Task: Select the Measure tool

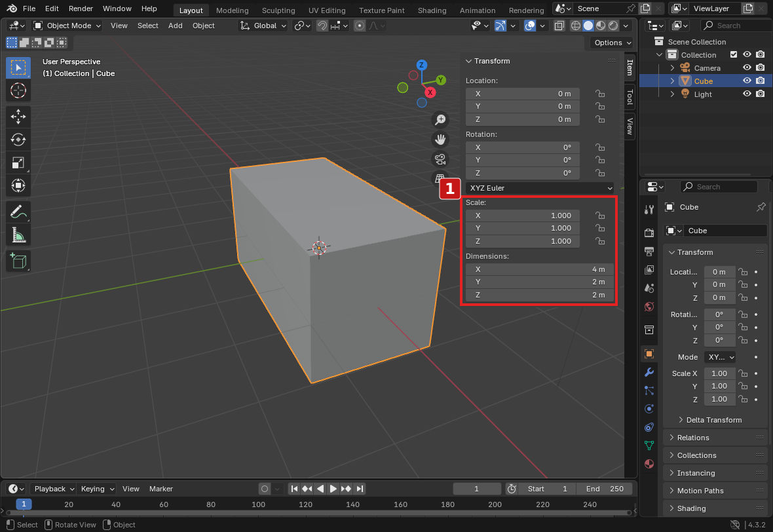Action: 18,235
